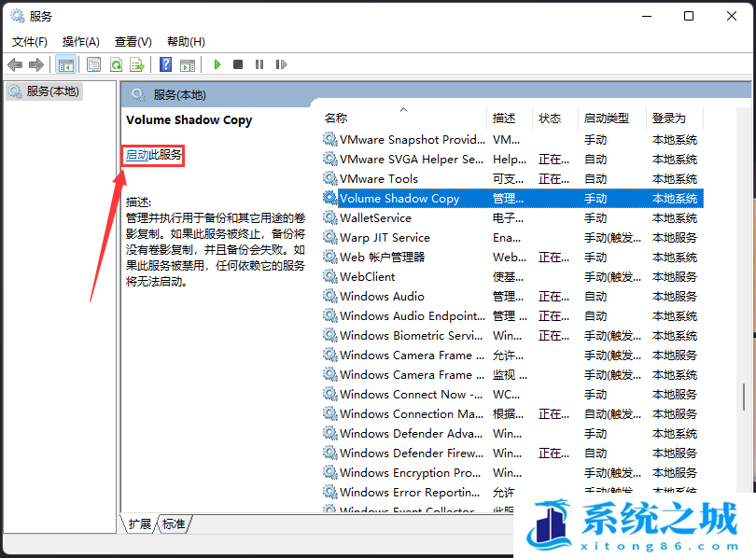Open the Properties toolbar icon
The width and height of the screenshot is (756, 558).
(x=93, y=64)
